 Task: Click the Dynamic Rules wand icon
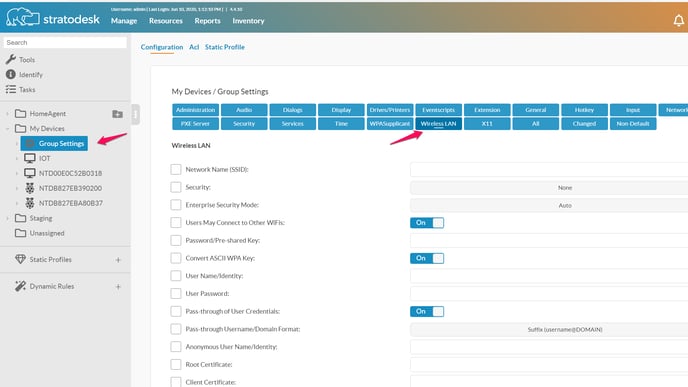[20, 286]
